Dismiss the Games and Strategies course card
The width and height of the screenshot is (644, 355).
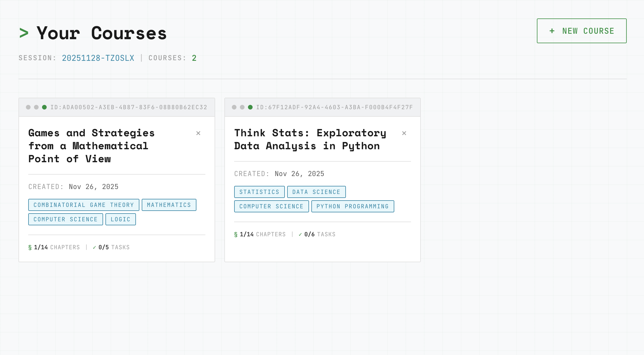click(198, 133)
